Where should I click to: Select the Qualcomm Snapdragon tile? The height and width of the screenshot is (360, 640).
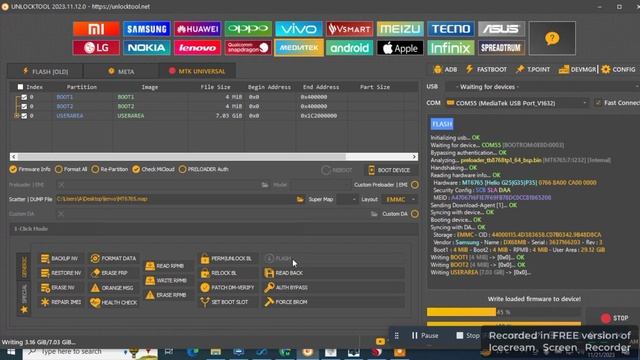(248, 48)
